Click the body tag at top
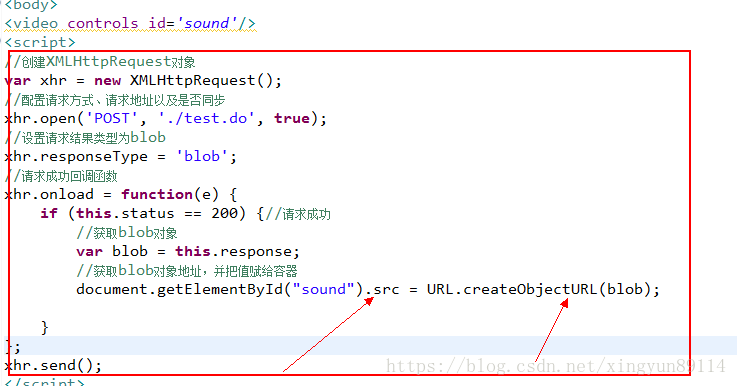The height and width of the screenshot is (386, 737). point(31,5)
